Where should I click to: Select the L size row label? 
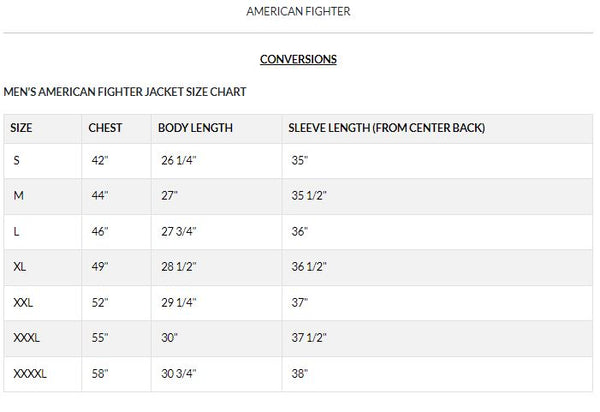17,231
